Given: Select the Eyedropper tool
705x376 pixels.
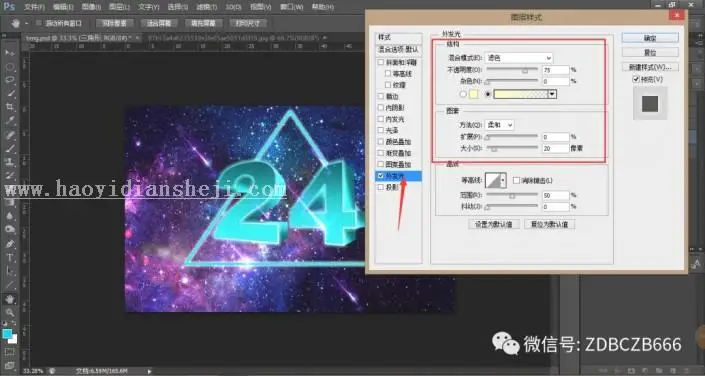Looking at the screenshot, I should (10, 121).
